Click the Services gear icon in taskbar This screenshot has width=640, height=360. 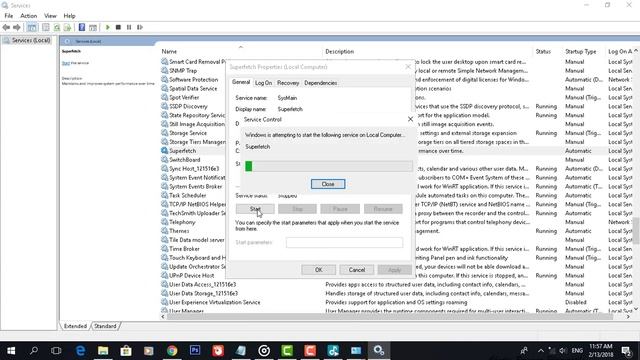(x=379, y=351)
